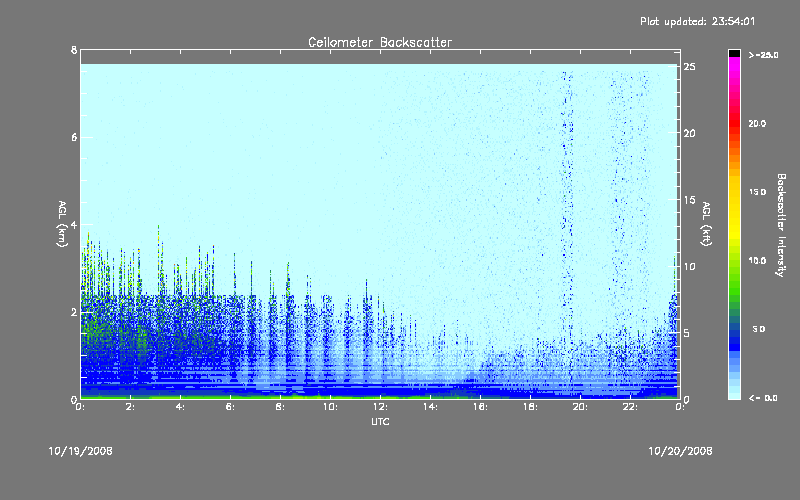Click the '6' km tick label on left axis
The width and height of the screenshot is (800, 500).
coord(74,137)
